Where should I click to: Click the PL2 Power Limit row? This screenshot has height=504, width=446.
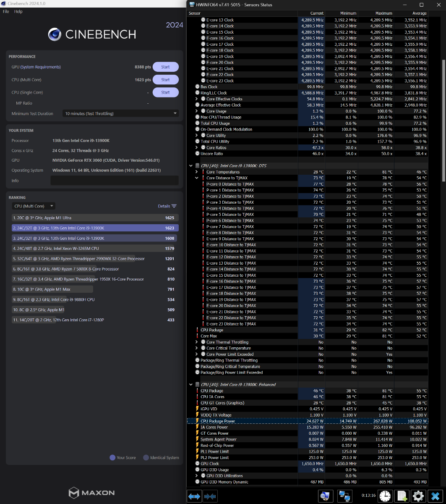pos(308,458)
